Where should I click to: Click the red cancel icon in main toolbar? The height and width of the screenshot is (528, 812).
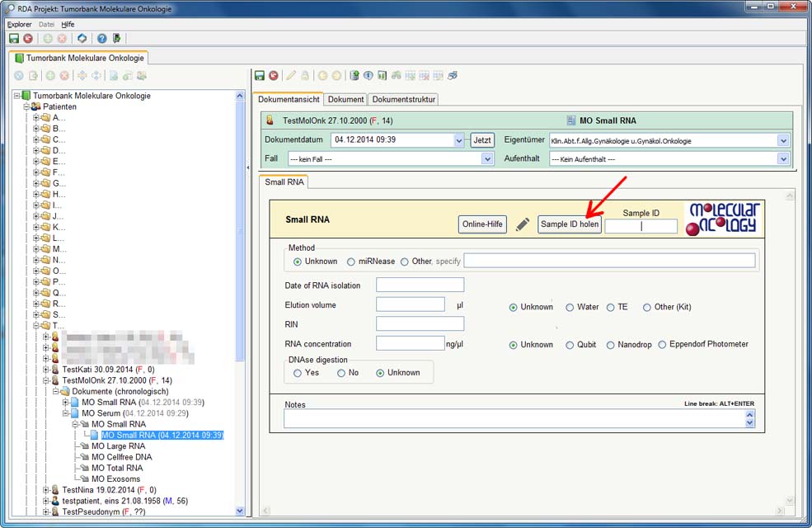[28, 39]
